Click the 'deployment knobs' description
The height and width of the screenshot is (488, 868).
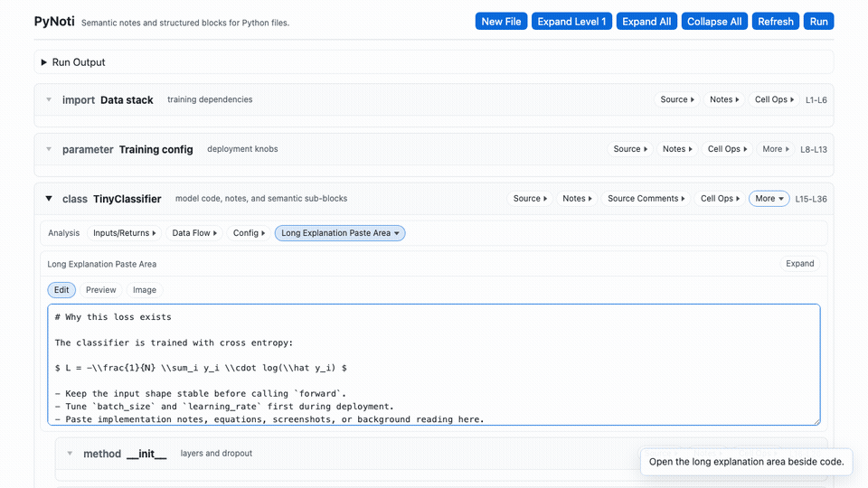point(242,149)
